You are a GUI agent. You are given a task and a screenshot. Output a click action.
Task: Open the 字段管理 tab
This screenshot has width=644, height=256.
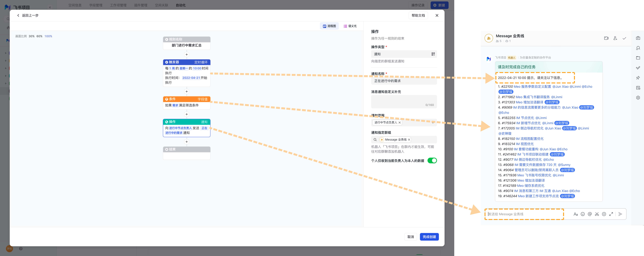[x=96, y=5]
